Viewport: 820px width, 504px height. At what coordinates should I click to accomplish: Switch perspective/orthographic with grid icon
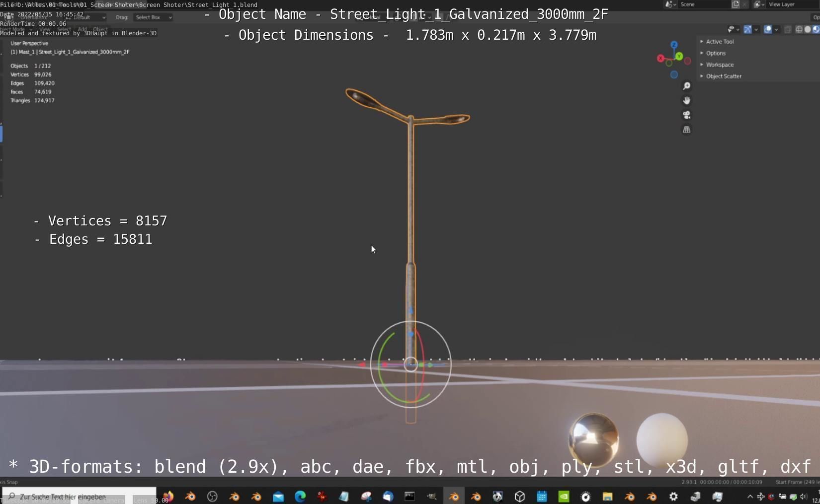coord(686,130)
